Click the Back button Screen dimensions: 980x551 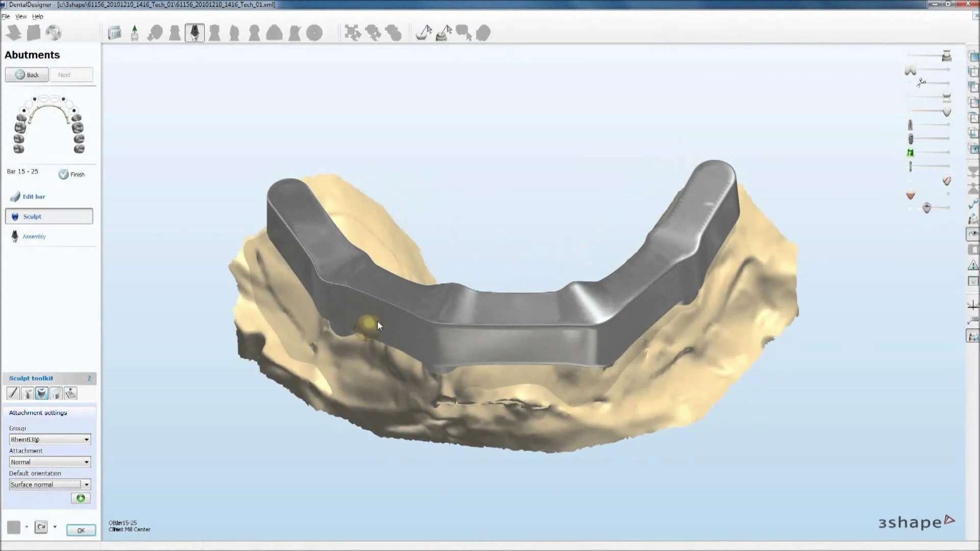point(27,74)
